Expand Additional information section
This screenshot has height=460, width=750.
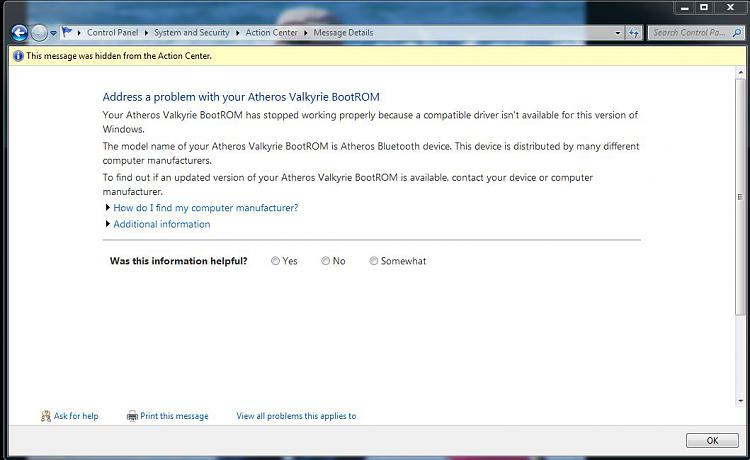162,224
